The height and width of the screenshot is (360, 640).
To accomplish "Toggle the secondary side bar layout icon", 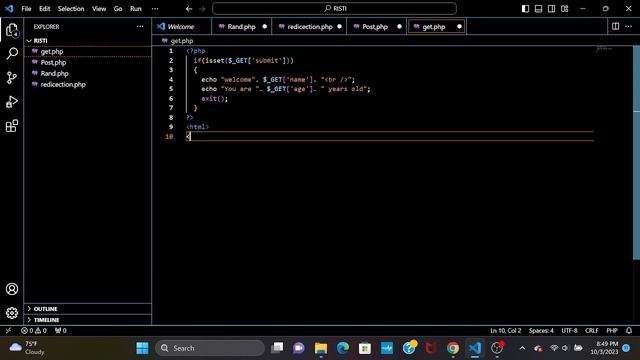I will click(551, 9).
